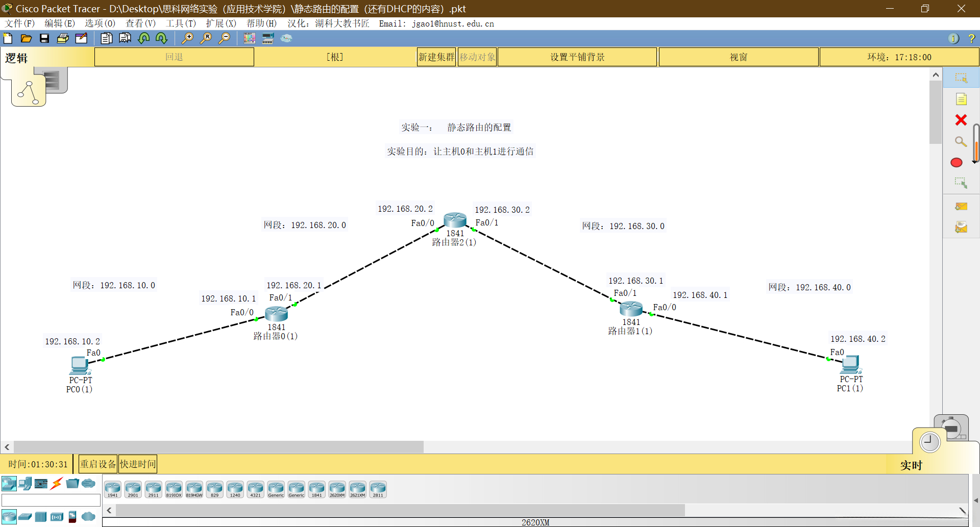Switch to the 实时 mode tab

tap(911, 465)
